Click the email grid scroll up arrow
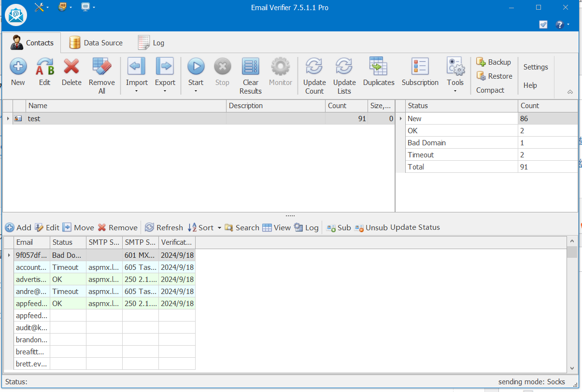 (x=572, y=241)
